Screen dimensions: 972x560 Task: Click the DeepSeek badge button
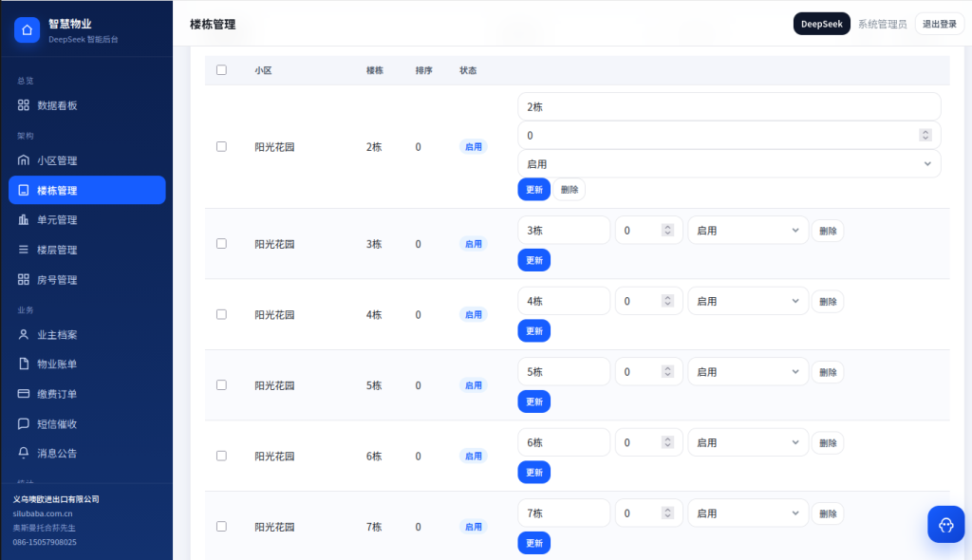click(821, 24)
